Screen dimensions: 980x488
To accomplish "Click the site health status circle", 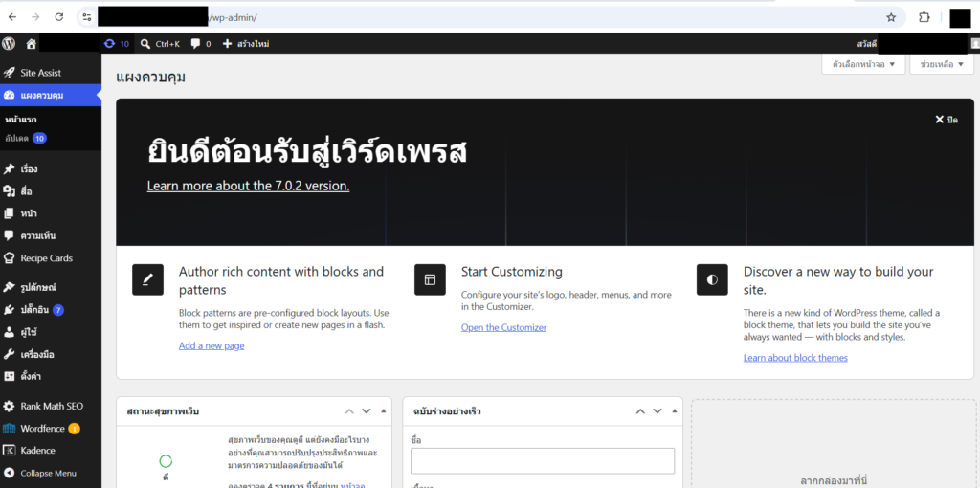I will point(166,461).
